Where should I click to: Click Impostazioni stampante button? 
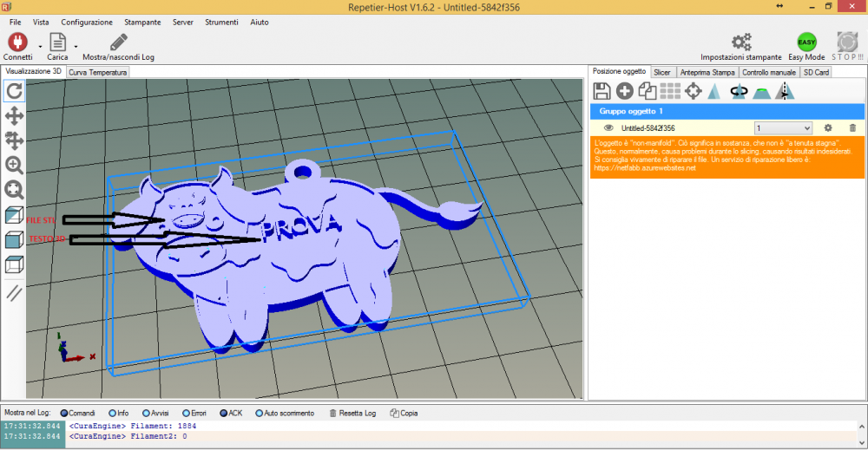[x=740, y=47]
